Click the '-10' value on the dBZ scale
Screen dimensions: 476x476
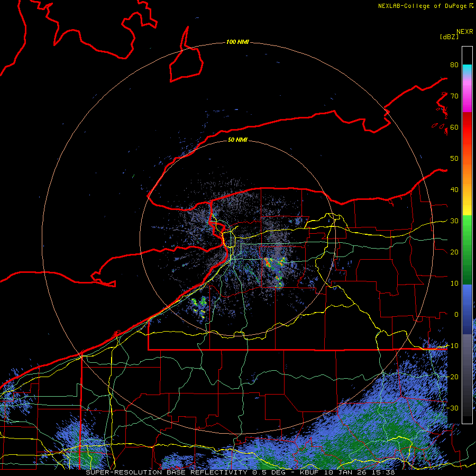(x=452, y=346)
